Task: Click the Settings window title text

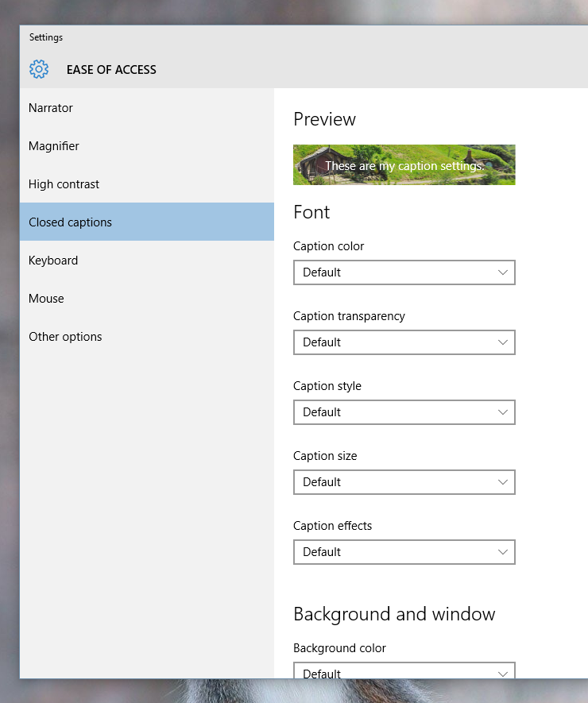Action: (46, 37)
